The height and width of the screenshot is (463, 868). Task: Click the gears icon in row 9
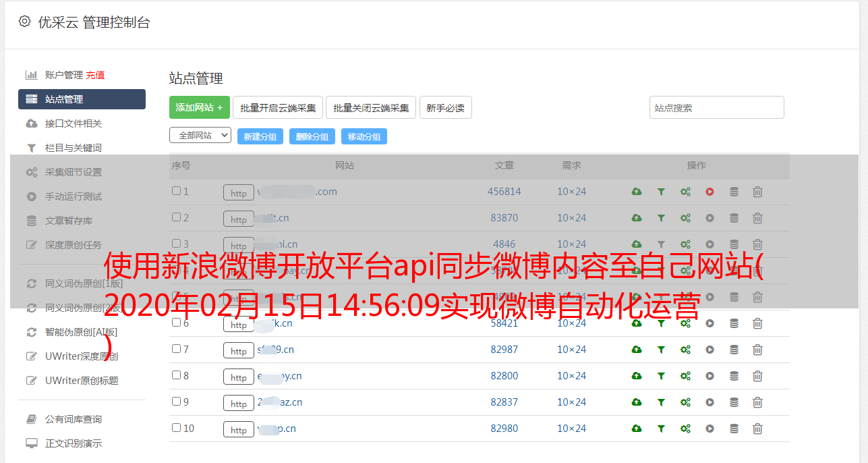click(685, 402)
